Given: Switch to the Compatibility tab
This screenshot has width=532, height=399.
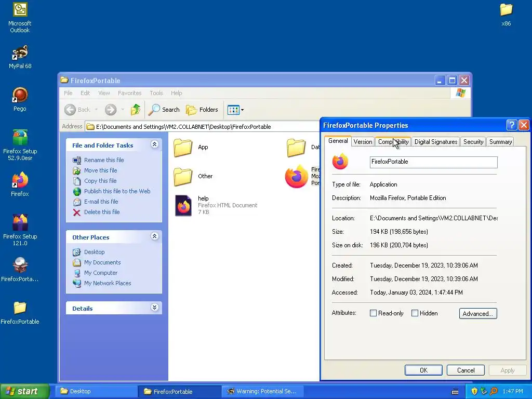Looking at the screenshot, I should pyautogui.click(x=393, y=142).
